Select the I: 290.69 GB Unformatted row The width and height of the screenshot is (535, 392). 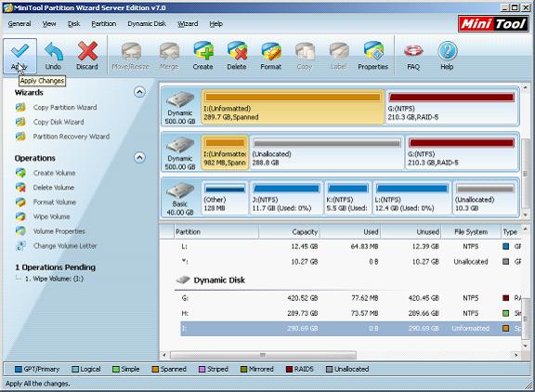[351, 329]
